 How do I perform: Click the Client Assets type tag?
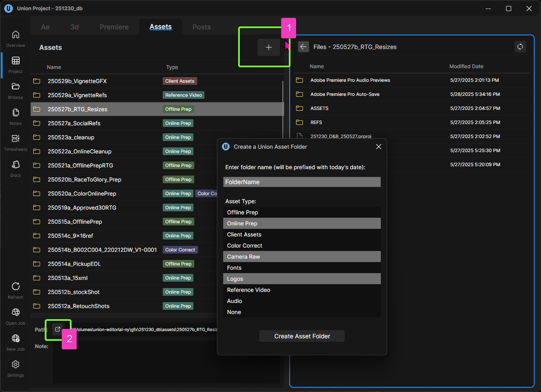[x=180, y=81]
